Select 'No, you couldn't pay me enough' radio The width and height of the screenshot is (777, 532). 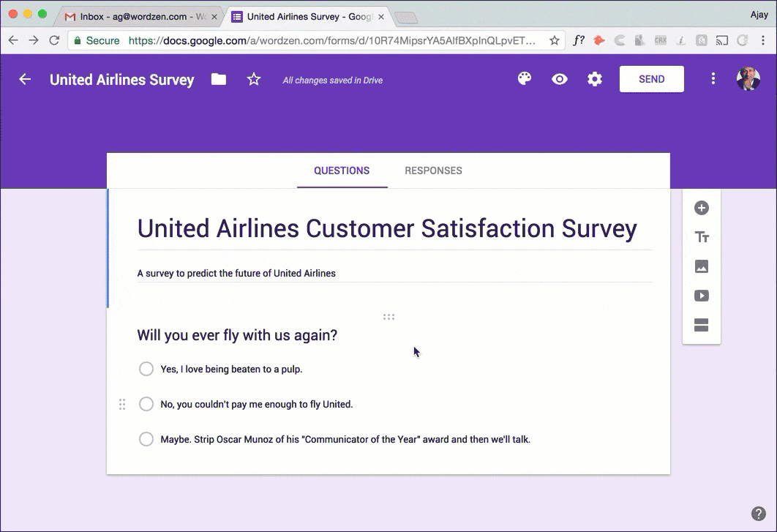click(x=146, y=404)
